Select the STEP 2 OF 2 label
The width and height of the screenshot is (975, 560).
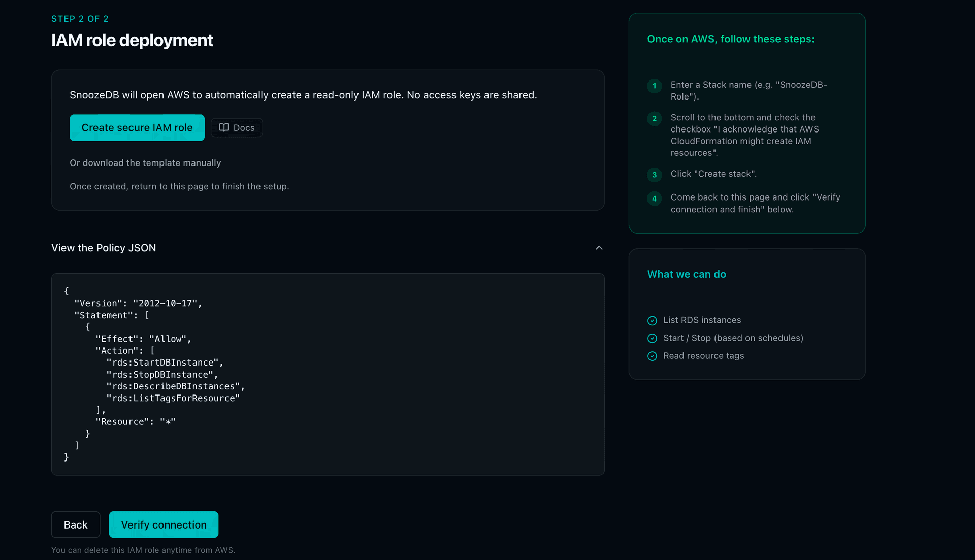pos(80,19)
